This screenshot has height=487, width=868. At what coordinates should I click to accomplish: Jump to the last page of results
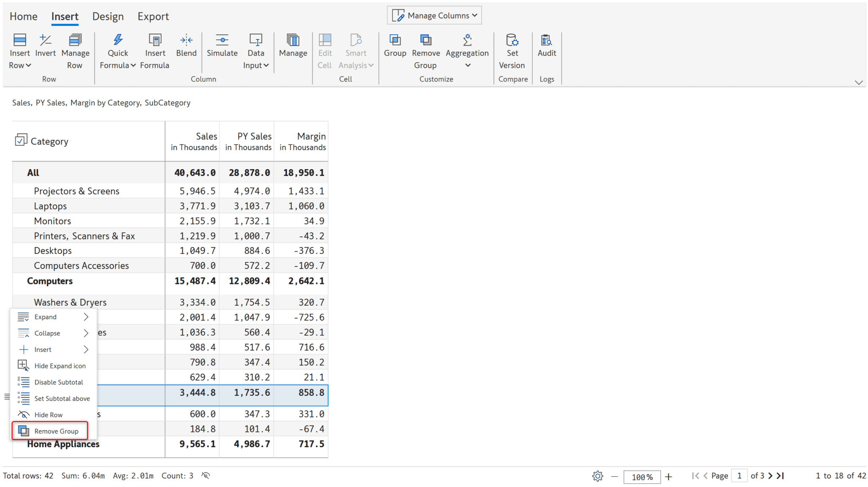pos(780,476)
